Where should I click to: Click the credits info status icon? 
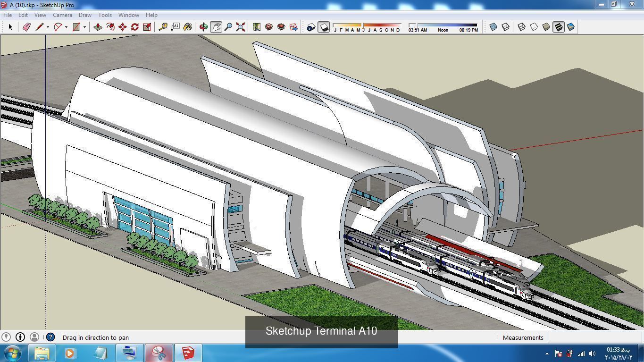pyautogui.click(x=20, y=337)
